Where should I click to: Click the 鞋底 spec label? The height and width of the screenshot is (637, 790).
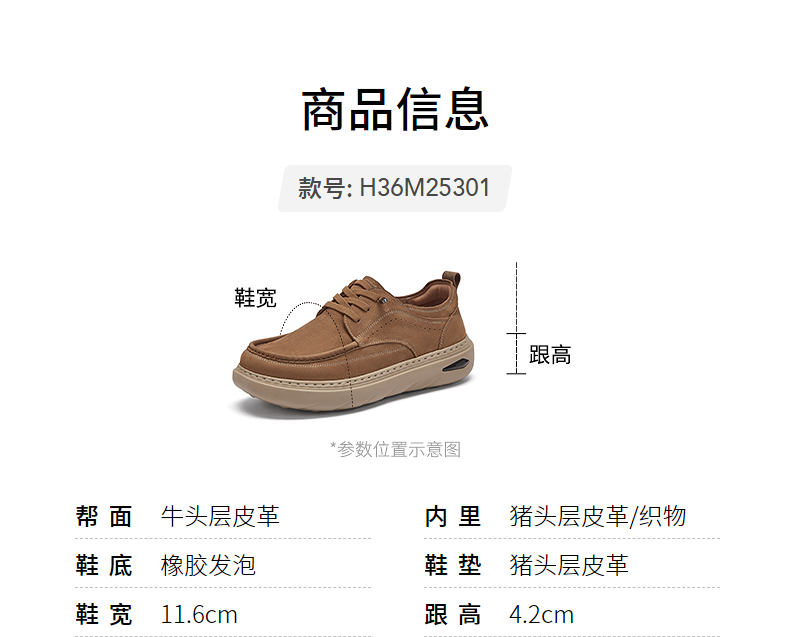click(x=104, y=565)
